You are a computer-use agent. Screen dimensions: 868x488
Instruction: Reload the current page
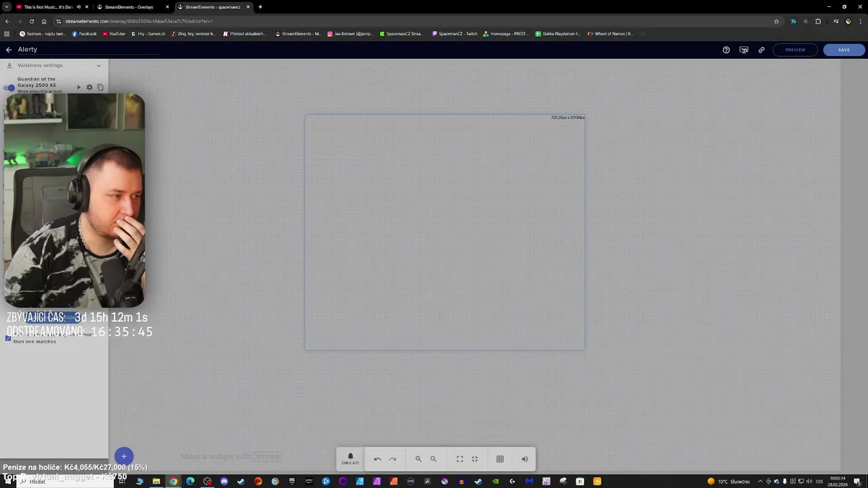point(31,21)
